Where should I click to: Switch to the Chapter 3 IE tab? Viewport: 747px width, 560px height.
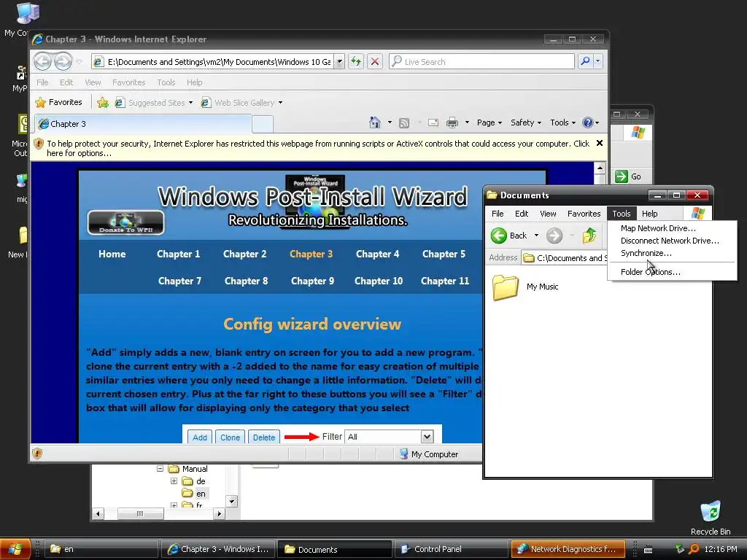143,124
